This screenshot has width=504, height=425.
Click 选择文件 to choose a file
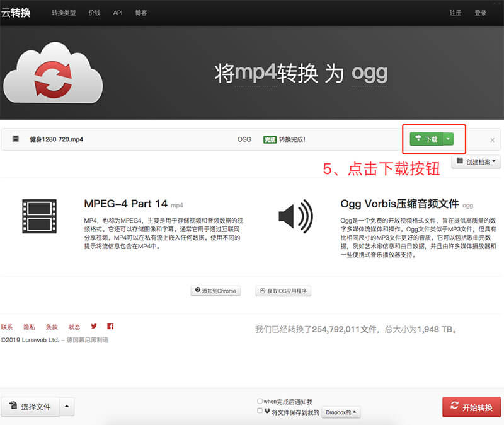point(30,407)
